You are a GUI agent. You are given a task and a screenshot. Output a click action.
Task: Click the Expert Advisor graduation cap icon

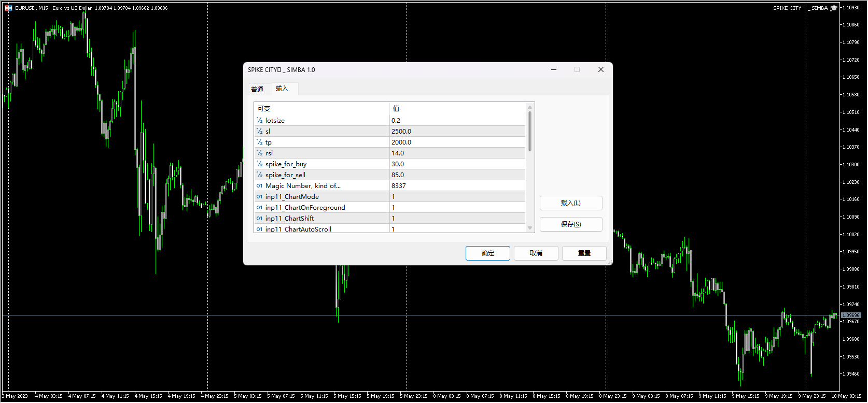[834, 8]
